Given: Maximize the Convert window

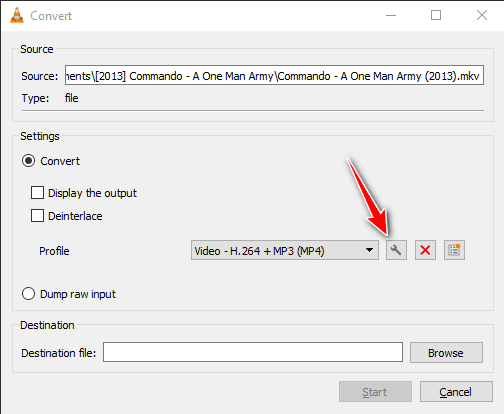Looking at the screenshot, I should pos(436,15).
